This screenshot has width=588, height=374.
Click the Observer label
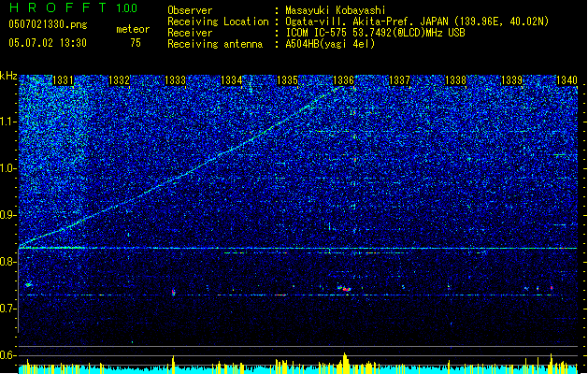[x=190, y=10]
